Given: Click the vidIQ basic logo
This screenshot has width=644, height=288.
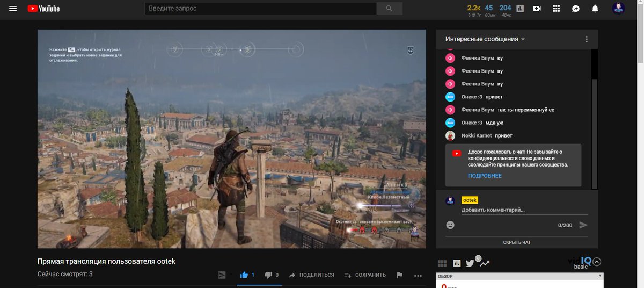Looking at the screenshot, I should click(x=580, y=263).
